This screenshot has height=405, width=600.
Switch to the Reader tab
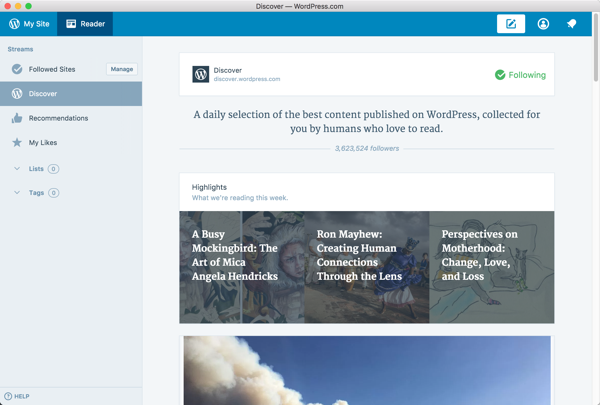pos(85,24)
